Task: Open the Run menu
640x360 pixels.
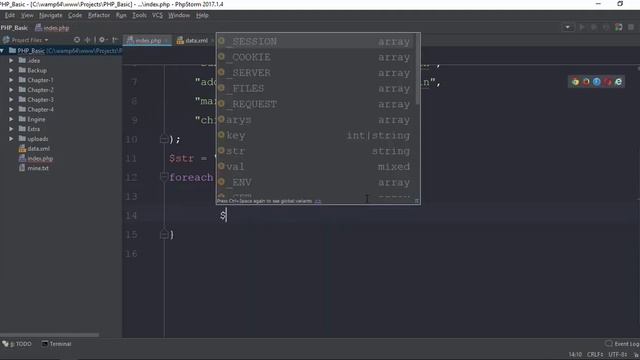Action: pyautogui.click(x=121, y=16)
